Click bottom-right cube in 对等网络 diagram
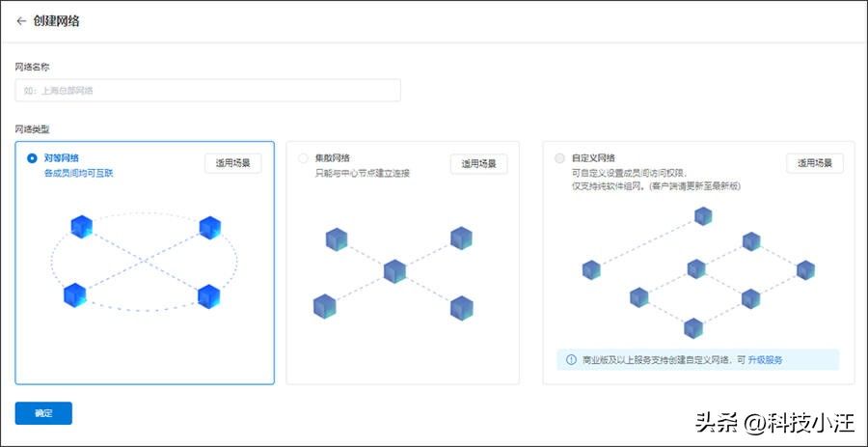 pyautogui.click(x=208, y=296)
